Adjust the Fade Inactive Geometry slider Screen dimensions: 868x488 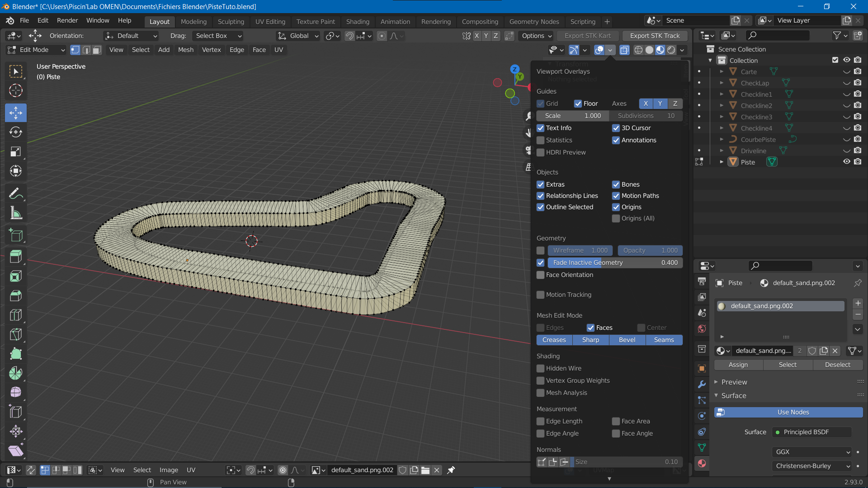click(615, 263)
